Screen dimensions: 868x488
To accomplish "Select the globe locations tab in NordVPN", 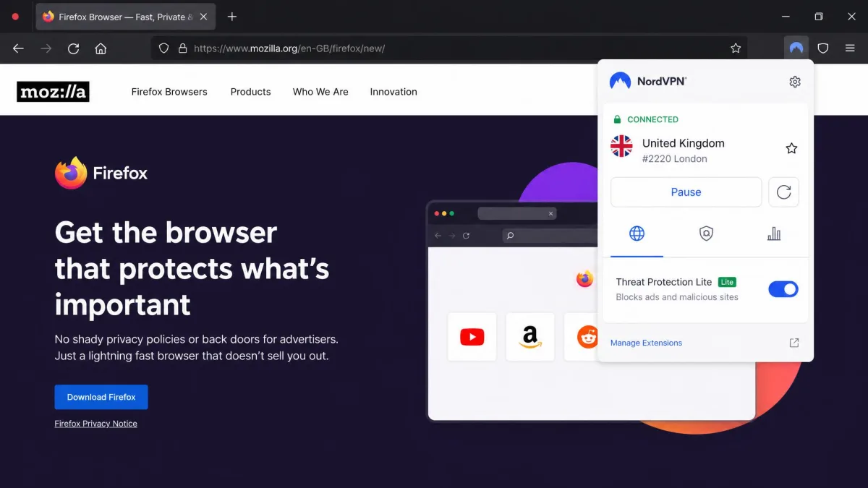I will (x=637, y=234).
